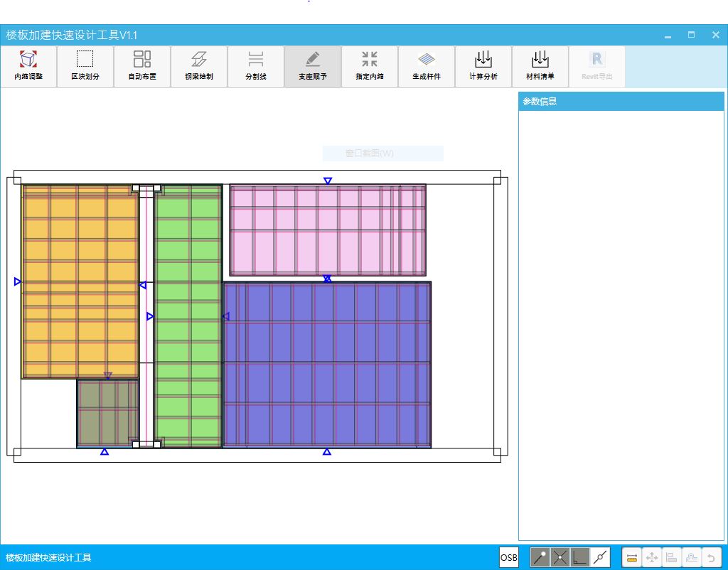
Task: Toggle intersection snap mode
Action: (x=560, y=558)
